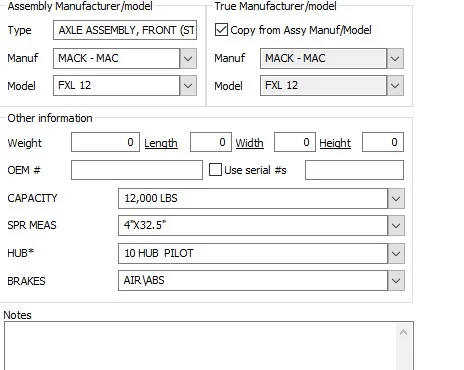
Task: Open True Manufacturer Manuf dropdown arrow
Action: pos(395,59)
